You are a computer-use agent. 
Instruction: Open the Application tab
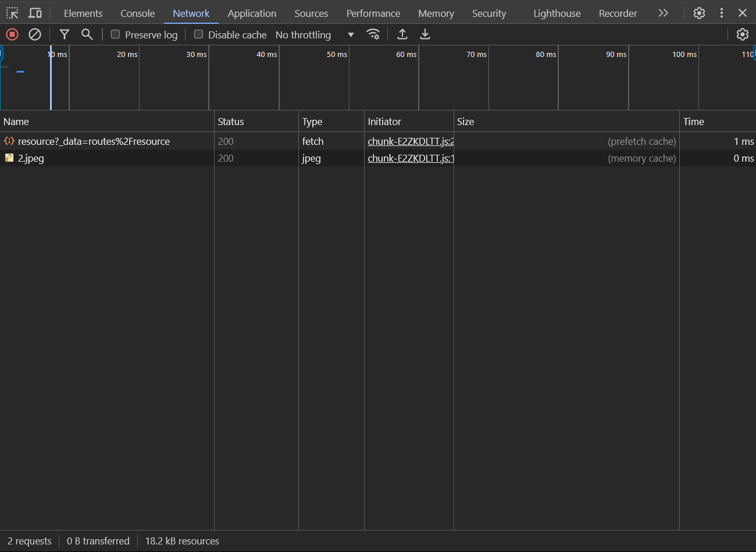252,13
